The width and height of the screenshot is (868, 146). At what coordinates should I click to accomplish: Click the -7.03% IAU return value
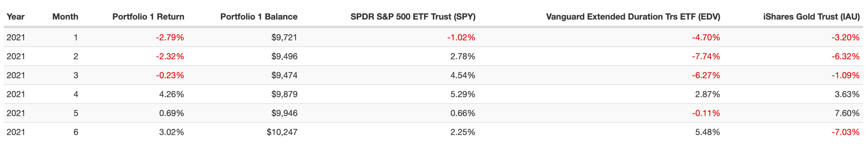845,132
